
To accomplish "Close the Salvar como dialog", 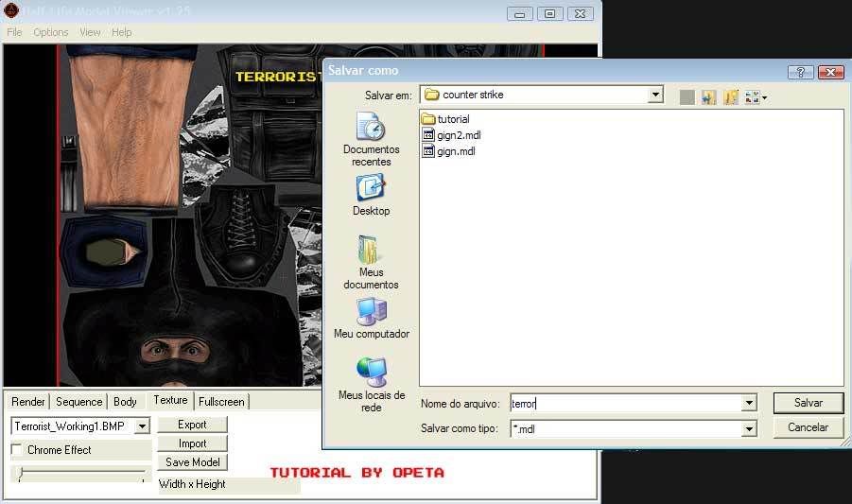I will pos(831,72).
